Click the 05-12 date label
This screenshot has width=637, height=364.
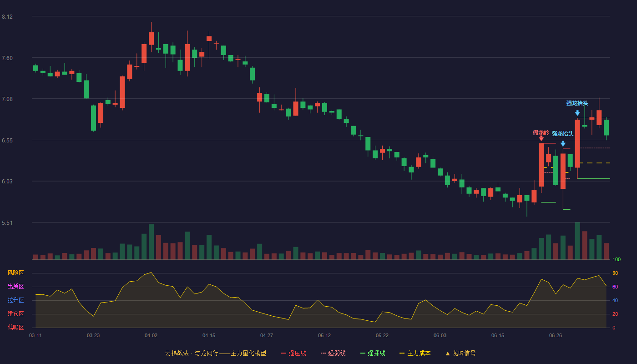click(x=324, y=335)
